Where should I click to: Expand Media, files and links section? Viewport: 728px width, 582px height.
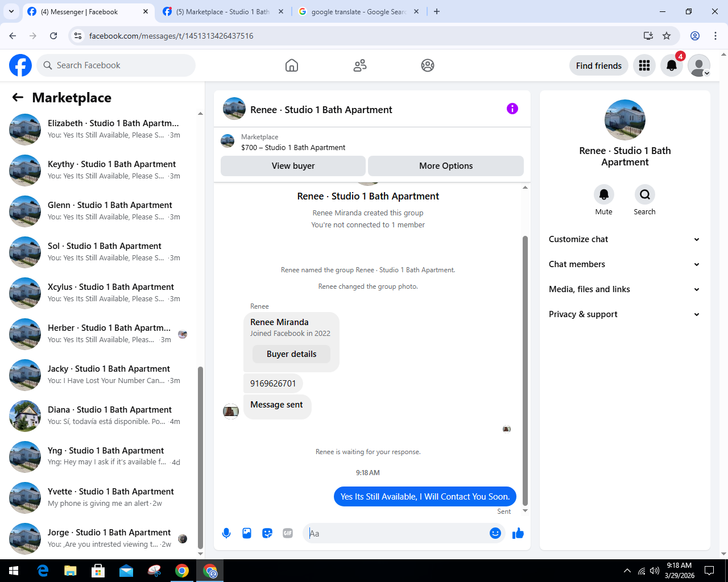624,289
